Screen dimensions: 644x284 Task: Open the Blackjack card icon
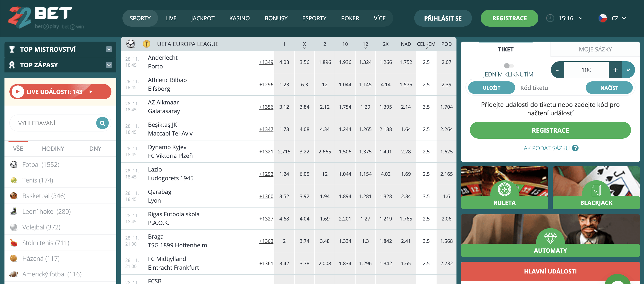[596, 190]
